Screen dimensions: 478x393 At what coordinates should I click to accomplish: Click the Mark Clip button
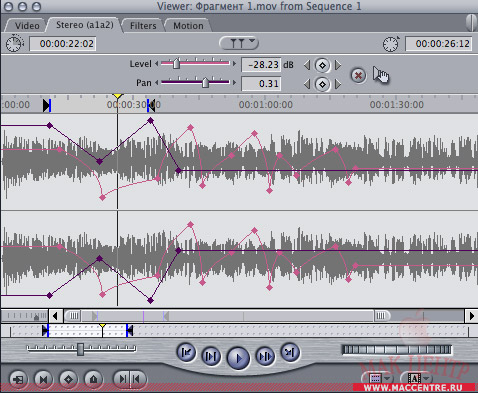[x=43, y=379]
